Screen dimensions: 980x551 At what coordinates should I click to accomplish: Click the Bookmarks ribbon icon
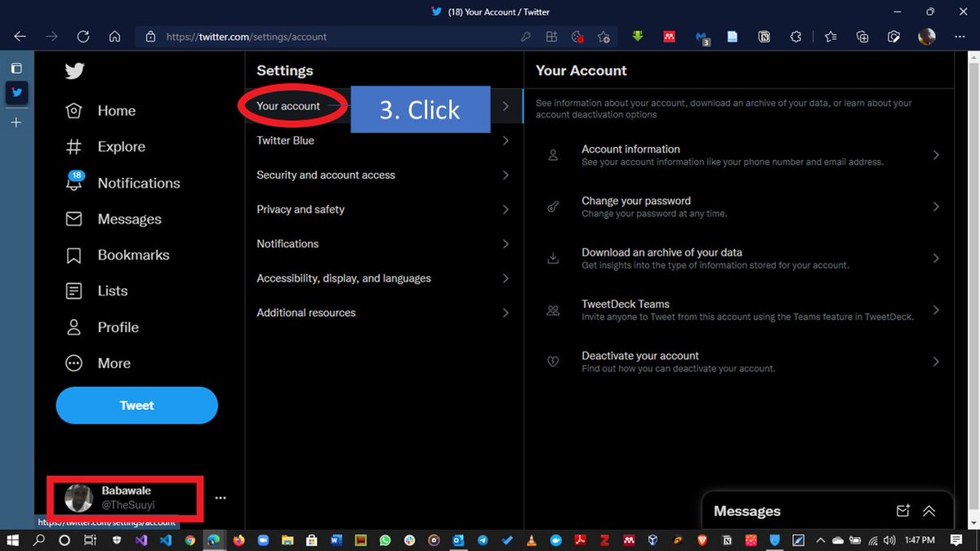73,255
